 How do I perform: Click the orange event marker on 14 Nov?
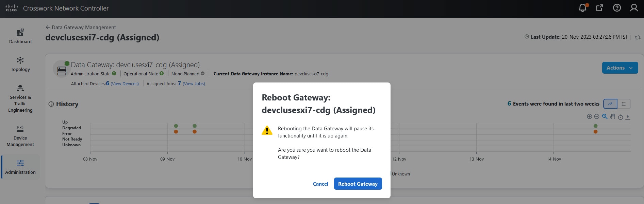point(595,132)
